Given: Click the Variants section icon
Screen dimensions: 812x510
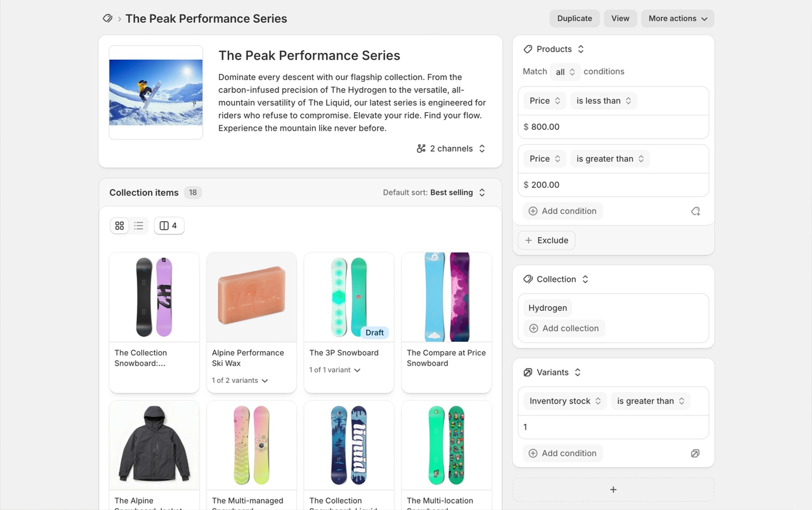Looking at the screenshot, I should click(x=528, y=372).
